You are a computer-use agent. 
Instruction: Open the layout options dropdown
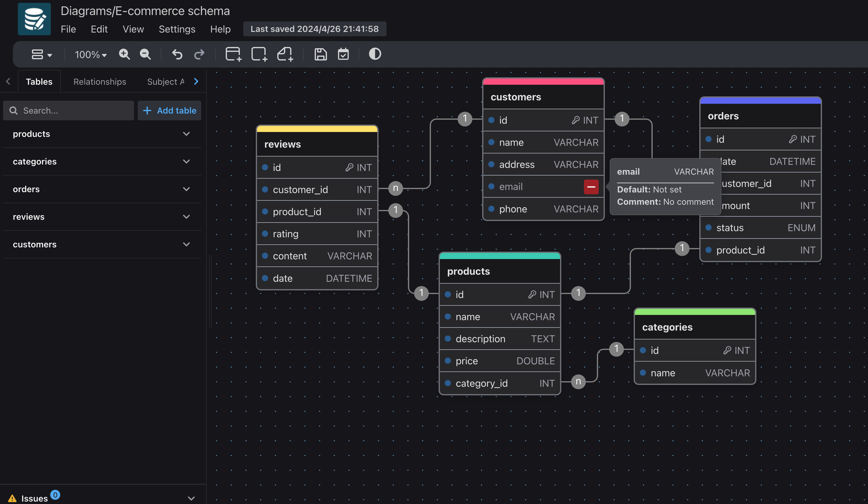[42, 54]
